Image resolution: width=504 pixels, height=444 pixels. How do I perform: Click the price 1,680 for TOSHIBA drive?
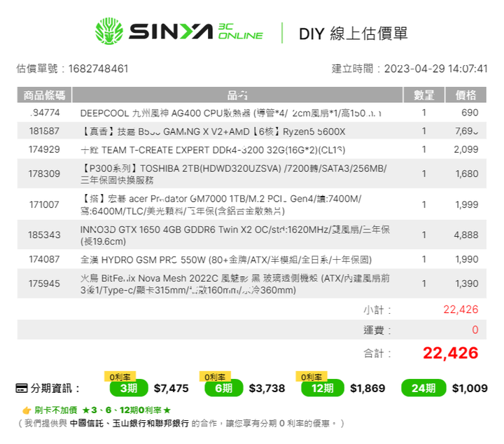point(467,174)
